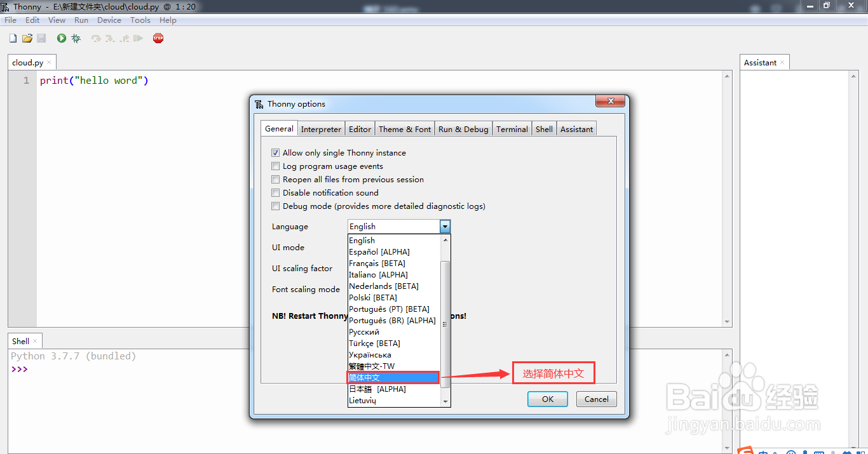Click the Debug bug icon

click(76, 39)
